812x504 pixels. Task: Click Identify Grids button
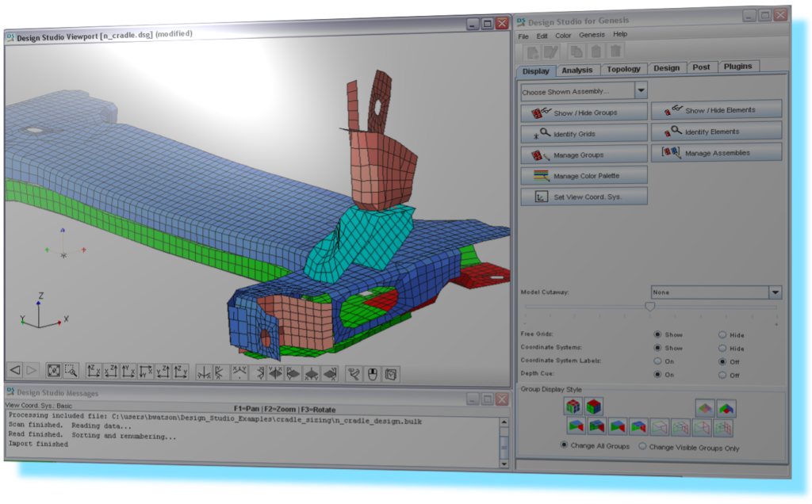tap(584, 133)
